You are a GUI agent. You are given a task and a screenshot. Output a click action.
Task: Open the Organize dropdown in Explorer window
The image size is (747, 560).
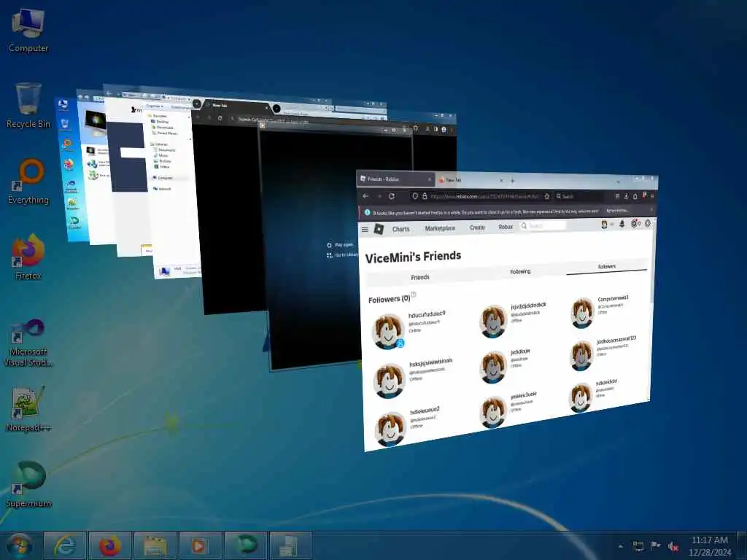click(x=154, y=106)
